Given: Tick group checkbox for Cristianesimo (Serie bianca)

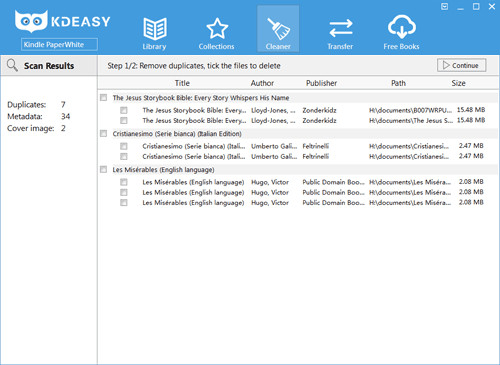Looking at the screenshot, I should 104,133.
